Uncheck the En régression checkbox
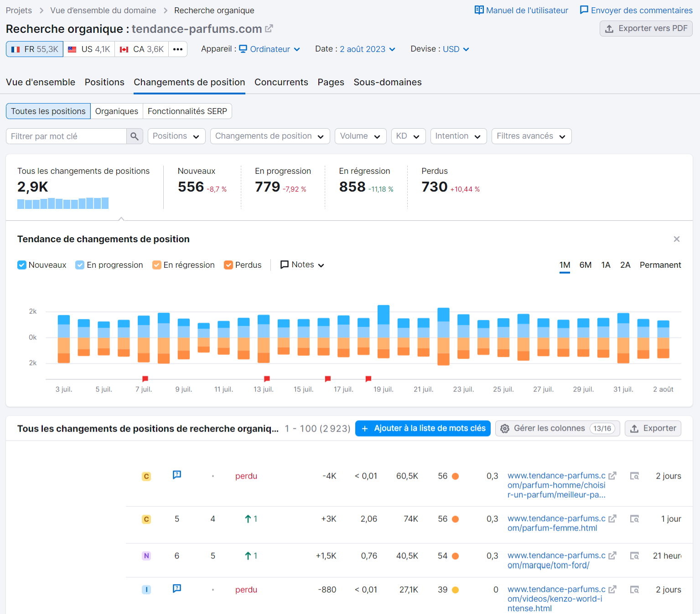 (156, 265)
